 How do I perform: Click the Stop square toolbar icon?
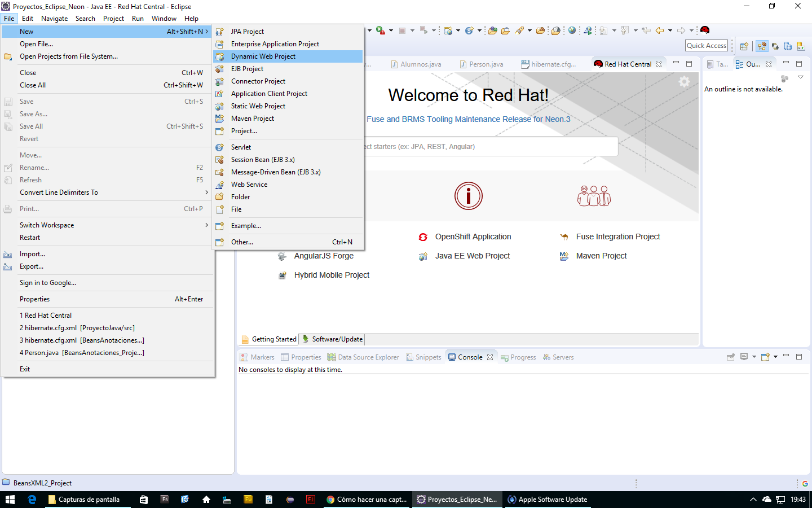pos(403,30)
